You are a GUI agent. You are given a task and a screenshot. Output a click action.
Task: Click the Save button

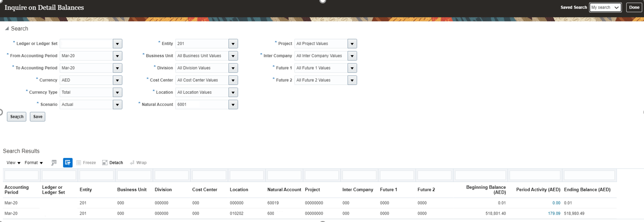point(38,117)
